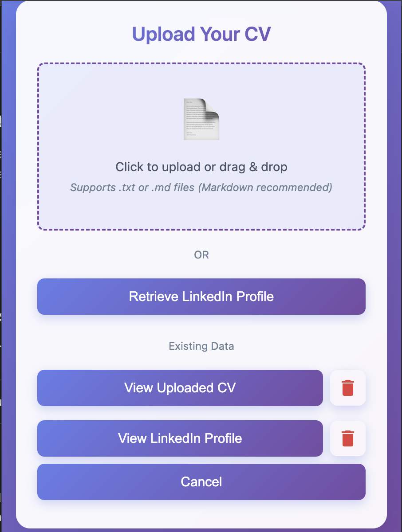Cancel the Upload Your CV dialog
Image resolution: width=402 pixels, height=532 pixels.
[x=201, y=482]
